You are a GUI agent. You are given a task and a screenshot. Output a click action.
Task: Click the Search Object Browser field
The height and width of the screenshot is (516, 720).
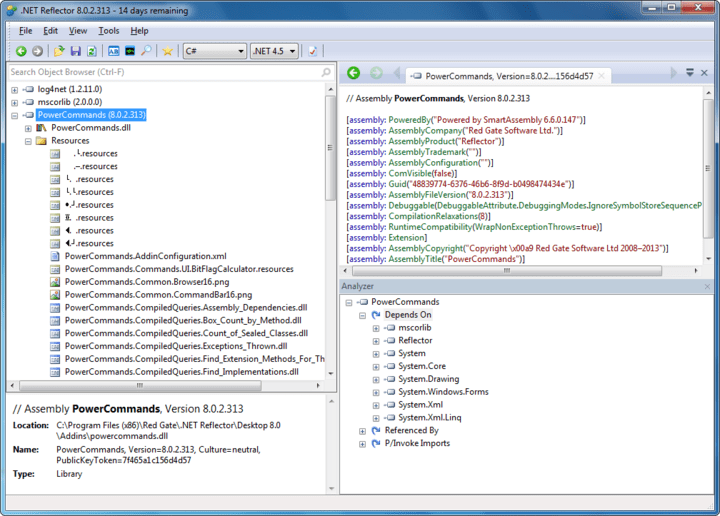point(160,72)
